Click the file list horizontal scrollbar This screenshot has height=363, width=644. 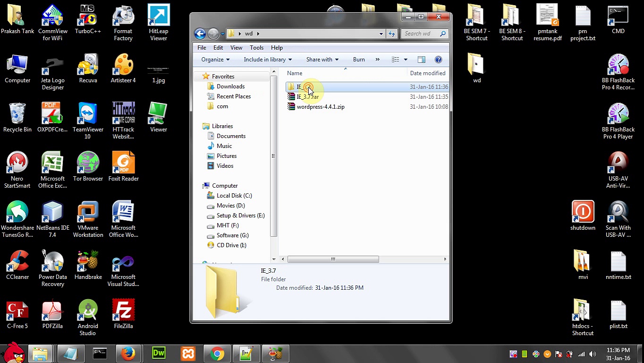click(x=333, y=259)
